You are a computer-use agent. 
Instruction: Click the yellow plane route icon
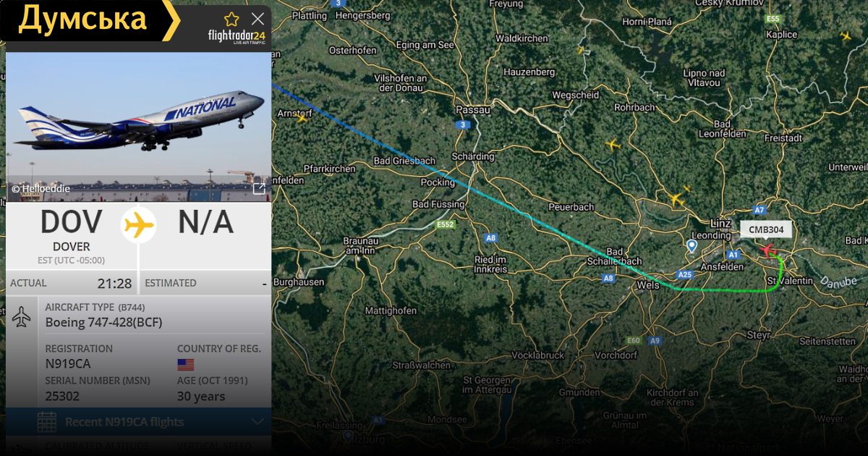[139, 225]
